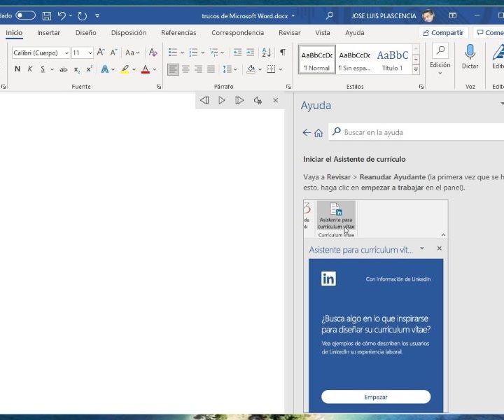Go to Ayuda pane home
The image size is (504, 420).
(x=318, y=133)
